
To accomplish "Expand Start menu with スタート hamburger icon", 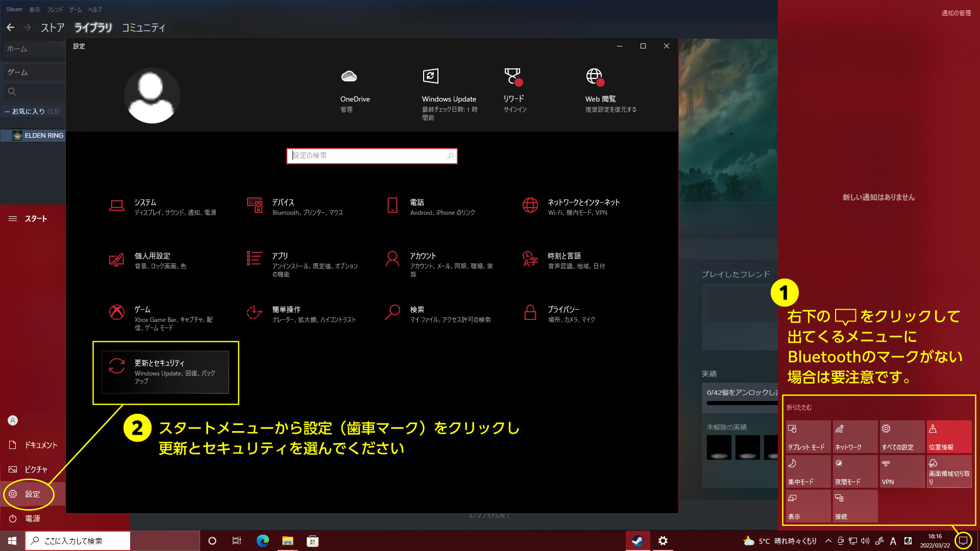I will [x=13, y=218].
